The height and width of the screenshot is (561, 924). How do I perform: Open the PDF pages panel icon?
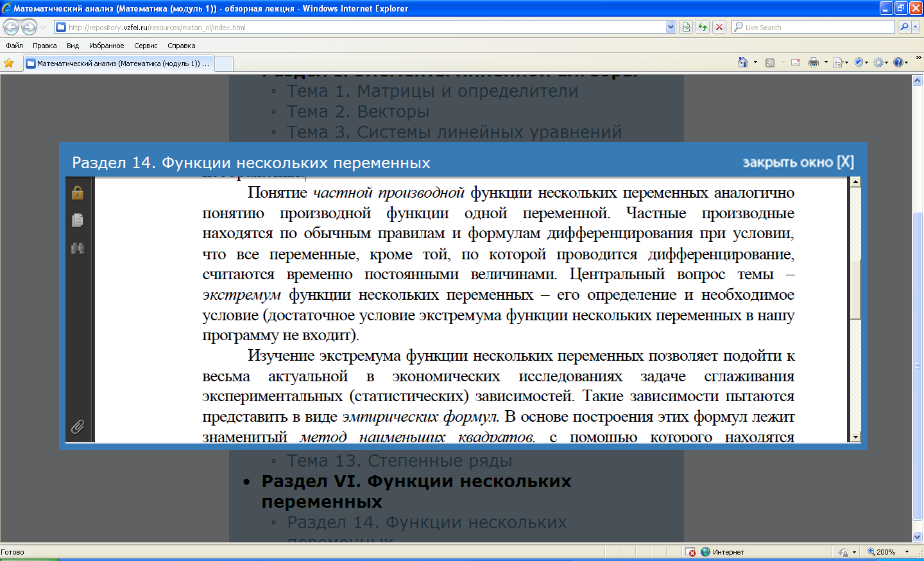(x=78, y=220)
